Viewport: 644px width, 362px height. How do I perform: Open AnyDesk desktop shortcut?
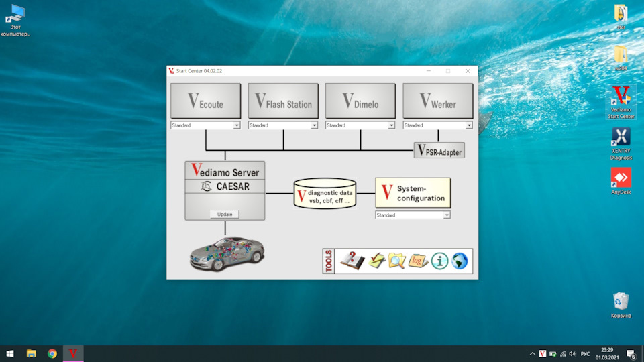(621, 181)
